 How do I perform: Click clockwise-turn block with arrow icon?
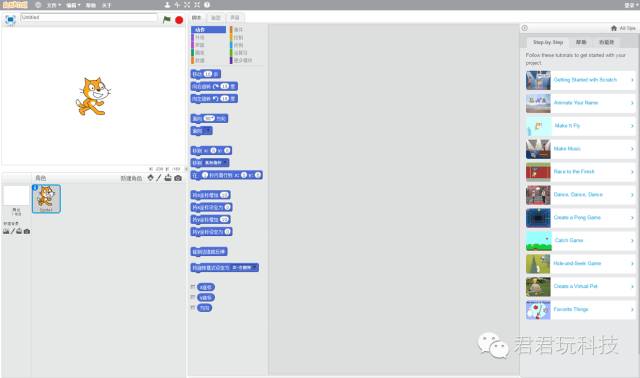tap(214, 86)
